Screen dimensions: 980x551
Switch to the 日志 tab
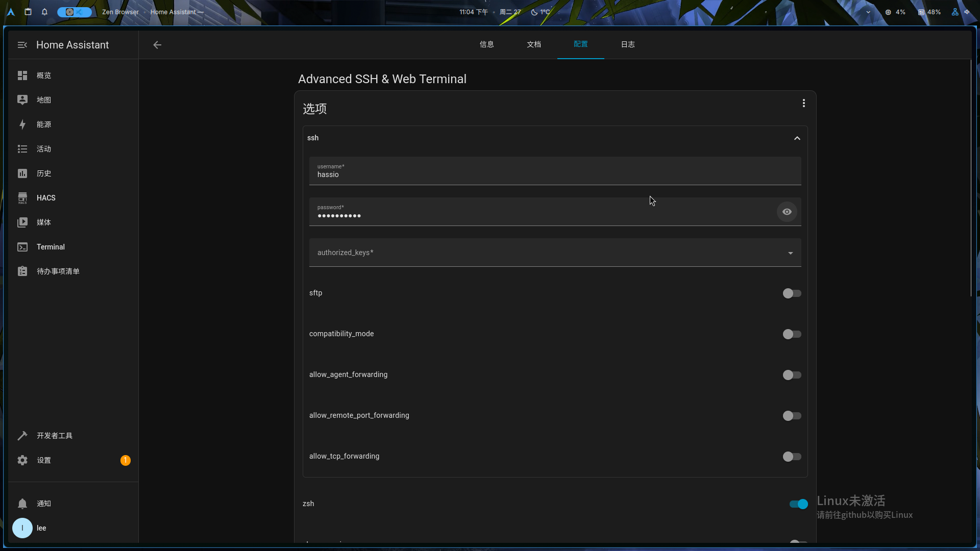[627, 44]
